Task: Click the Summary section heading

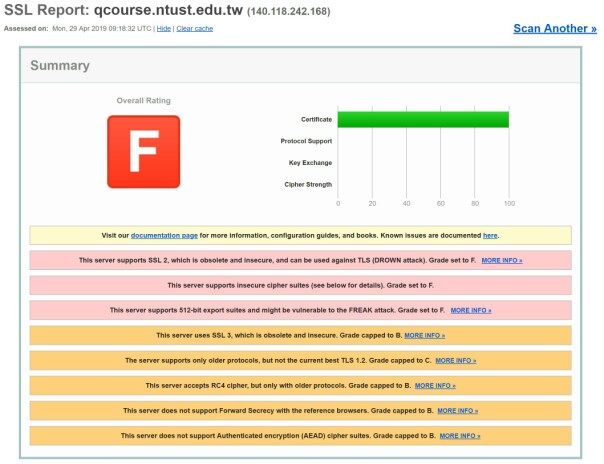Action: point(60,65)
